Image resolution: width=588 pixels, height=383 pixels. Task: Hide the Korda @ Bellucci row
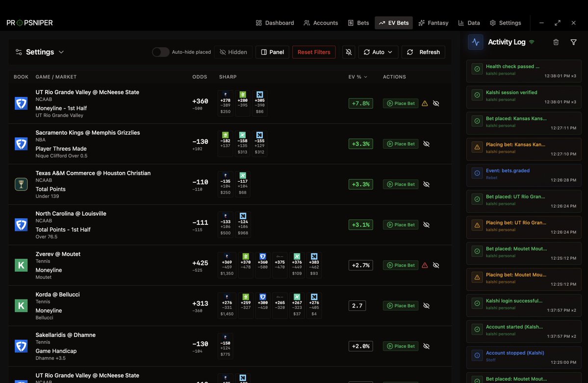tap(426, 306)
